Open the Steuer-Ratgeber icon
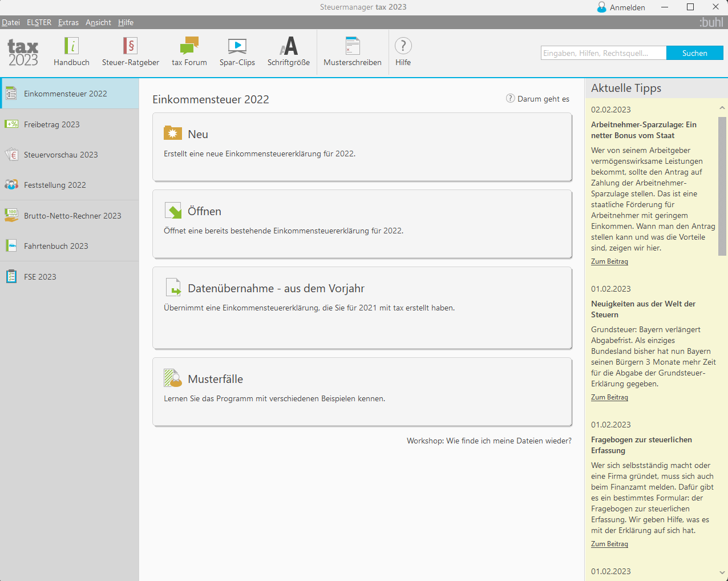The image size is (728, 581). click(x=130, y=46)
